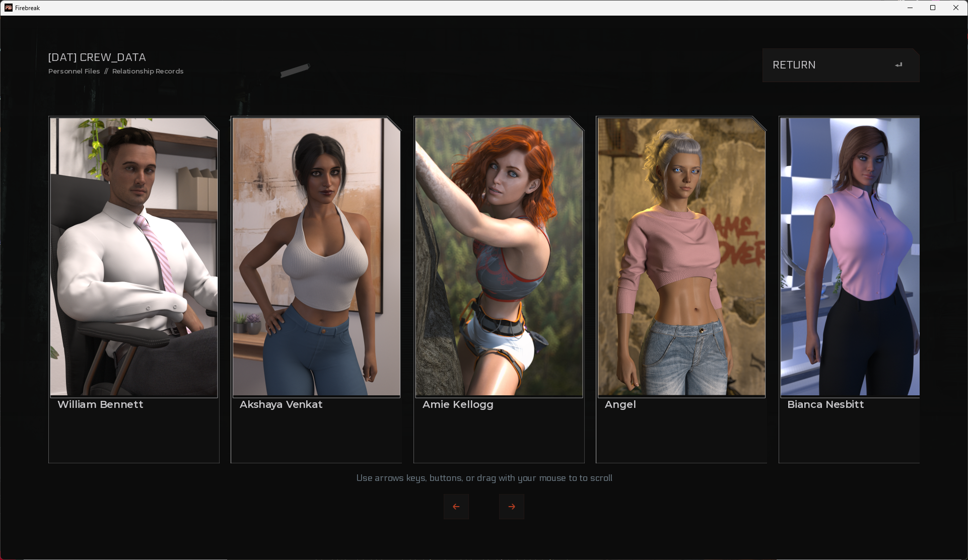The height and width of the screenshot is (560, 968).
Task: Click the Personnel Files breadcrumb
Action: click(x=74, y=71)
